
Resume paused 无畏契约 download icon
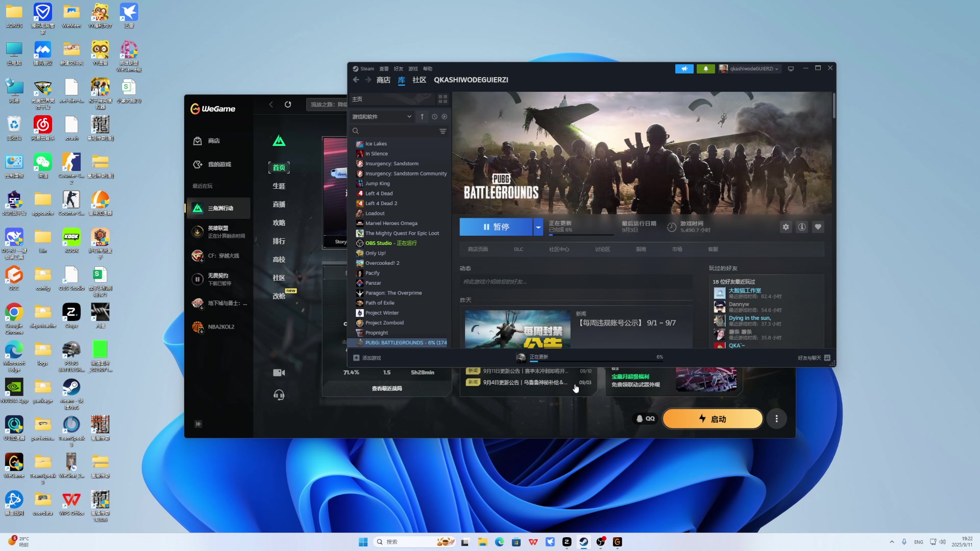[198, 279]
